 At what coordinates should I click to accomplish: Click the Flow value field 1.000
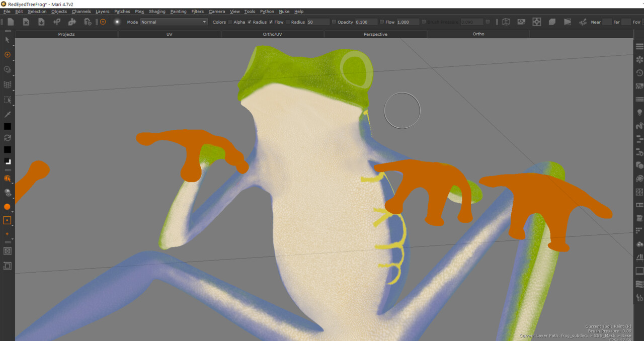click(408, 22)
